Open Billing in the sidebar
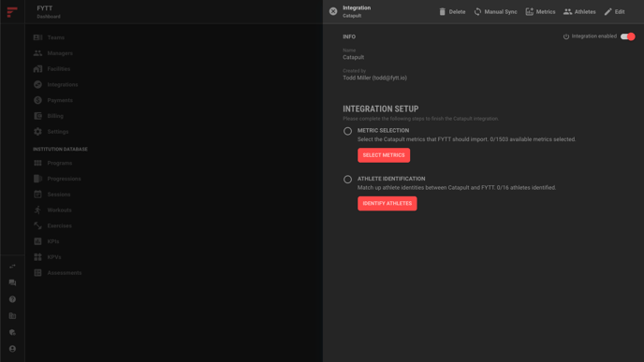This screenshot has height=362, width=644. click(55, 116)
